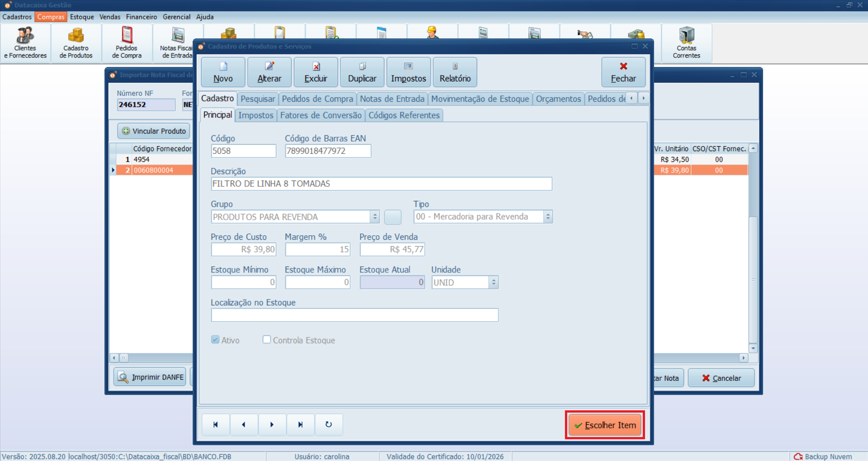Generate a Relatório for the product

[x=455, y=72]
